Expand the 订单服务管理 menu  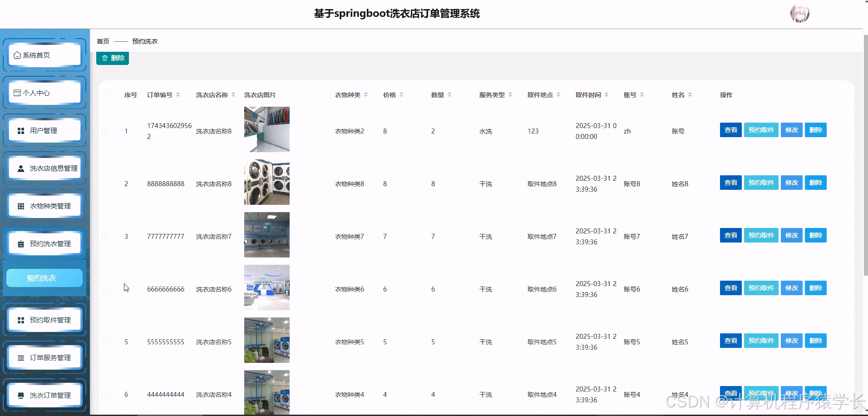coord(44,358)
